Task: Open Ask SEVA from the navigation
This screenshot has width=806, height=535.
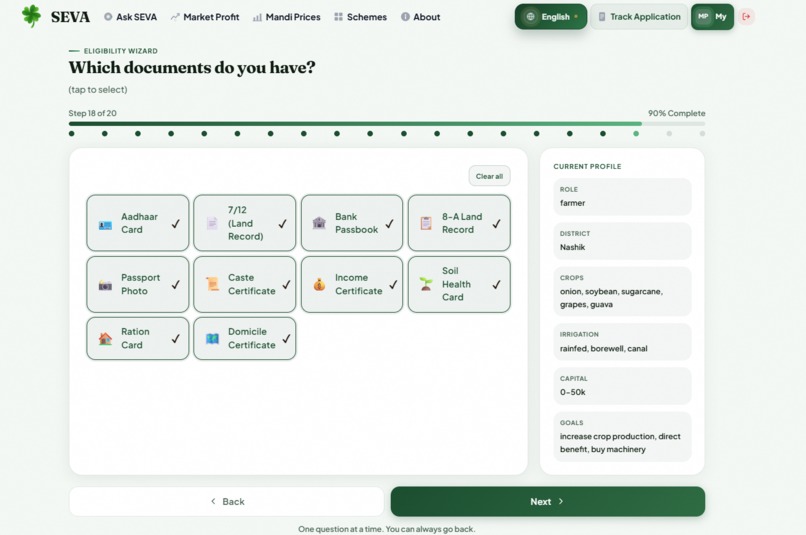Action: (x=131, y=17)
